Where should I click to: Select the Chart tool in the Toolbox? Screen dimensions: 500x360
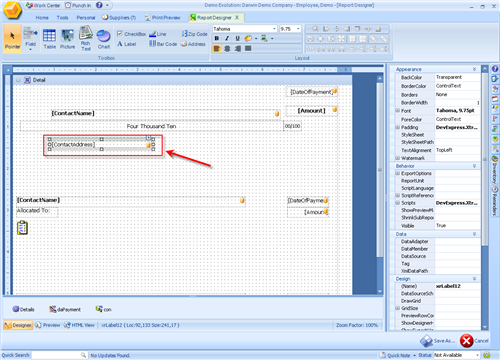[104, 40]
